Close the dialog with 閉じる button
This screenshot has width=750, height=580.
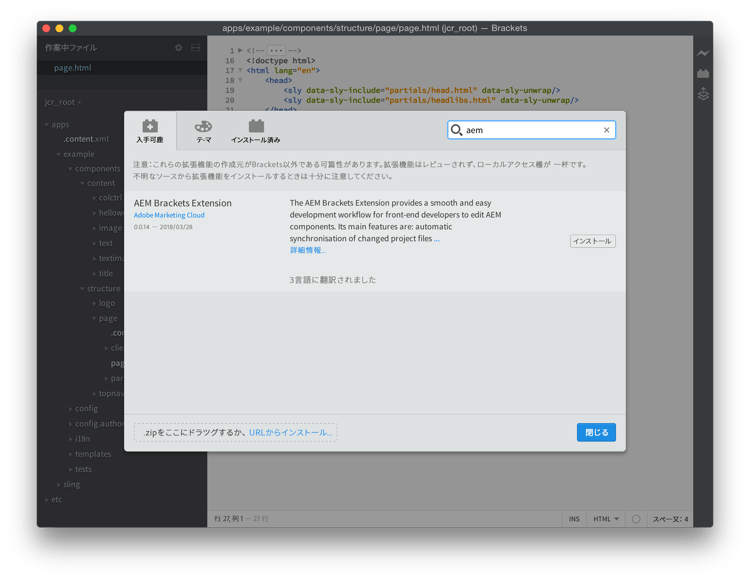click(x=596, y=432)
